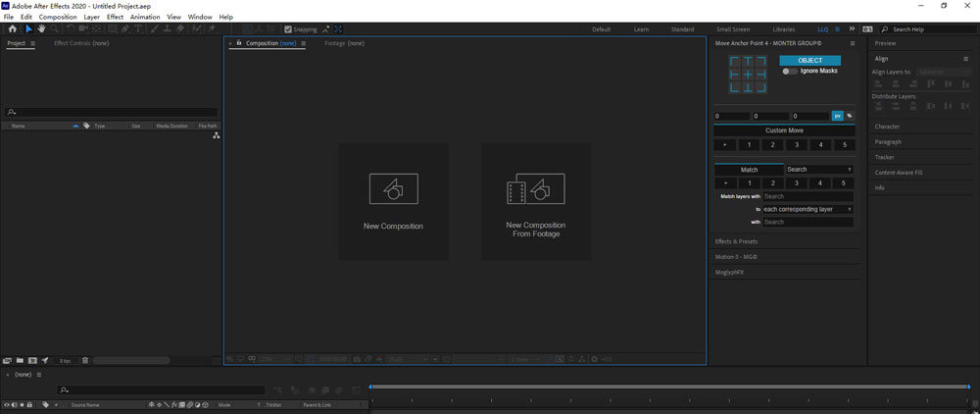Toggle the Ignore Masks switch

[x=790, y=71]
